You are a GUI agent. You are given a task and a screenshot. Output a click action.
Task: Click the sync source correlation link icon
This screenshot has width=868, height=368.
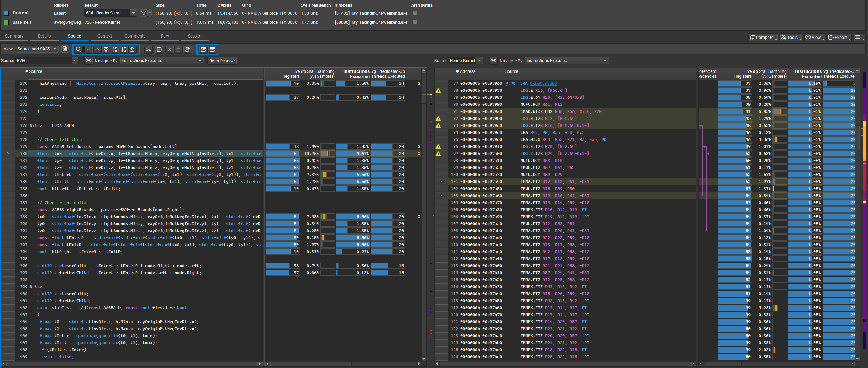(x=149, y=49)
